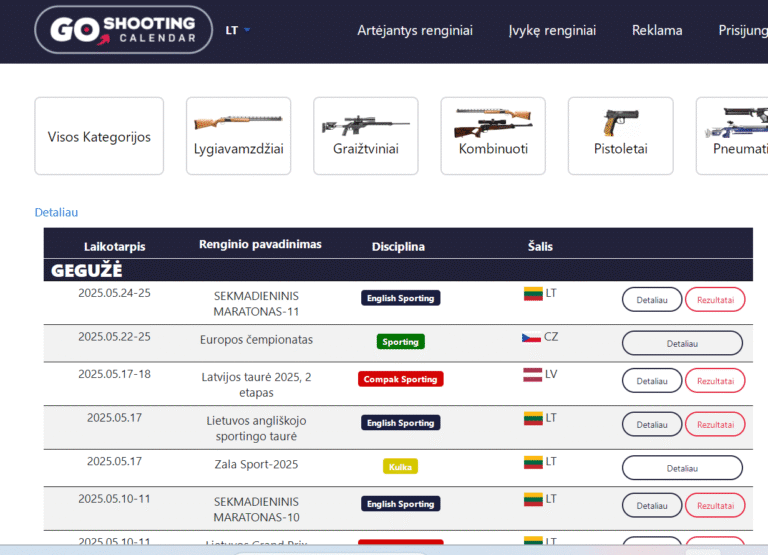Click the yellow Kulka discipline badge
Image resolution: width=768 pixels, height=555 pixels.
400,466
